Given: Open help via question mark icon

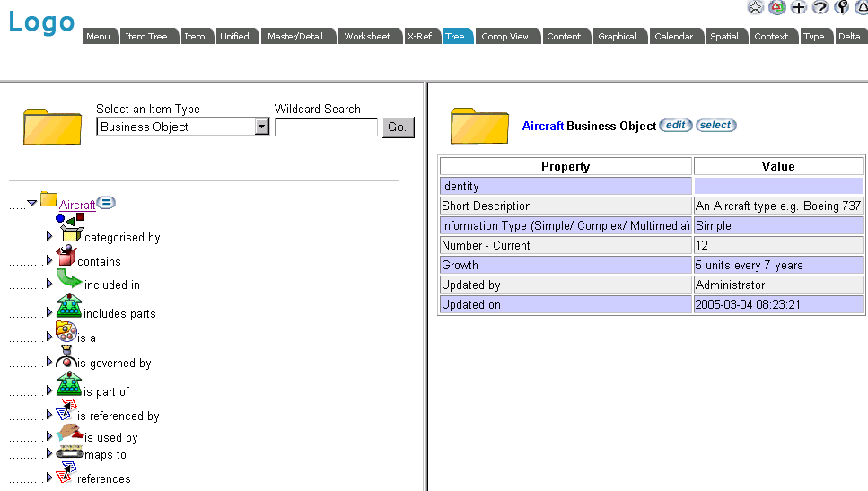Looking at the screenshot, I should (820, 7).
